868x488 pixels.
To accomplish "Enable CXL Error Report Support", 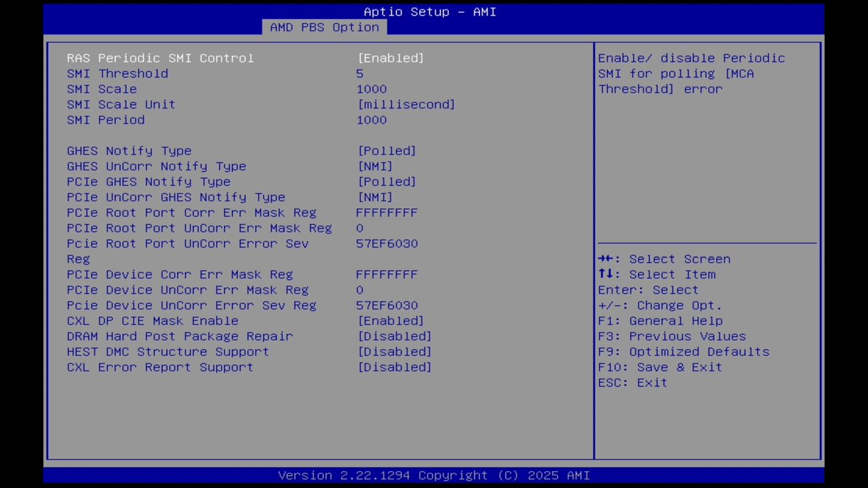I will [x=394, y=367].
